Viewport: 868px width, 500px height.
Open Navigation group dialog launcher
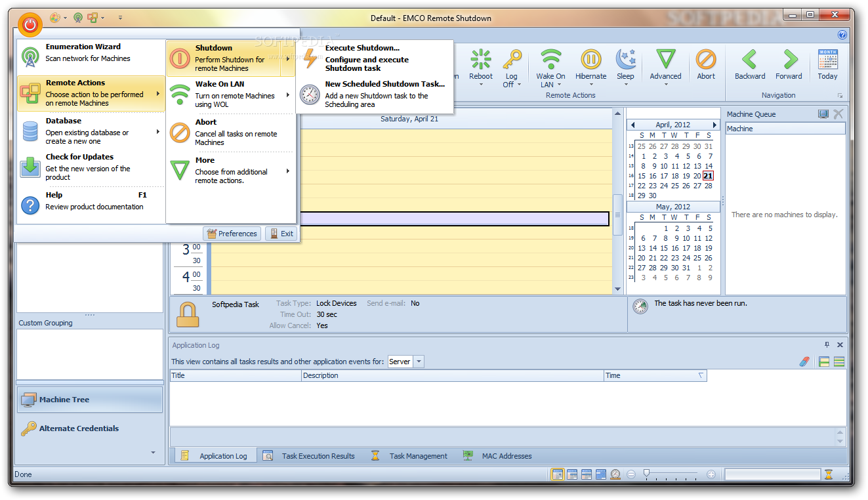click(839, 96)
